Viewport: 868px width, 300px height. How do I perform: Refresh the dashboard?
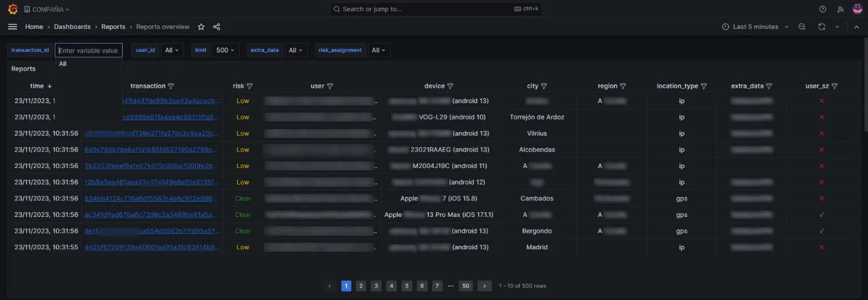tap(821, 27)
